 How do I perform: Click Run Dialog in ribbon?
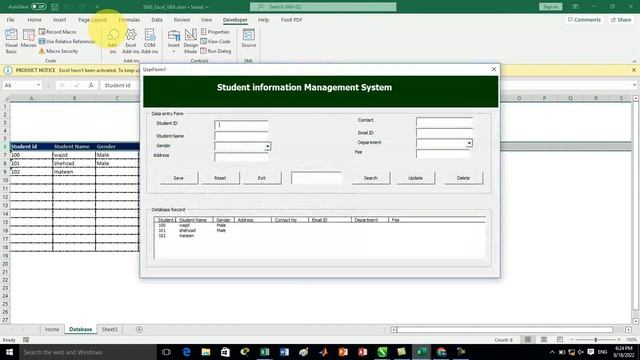[216, 51]
